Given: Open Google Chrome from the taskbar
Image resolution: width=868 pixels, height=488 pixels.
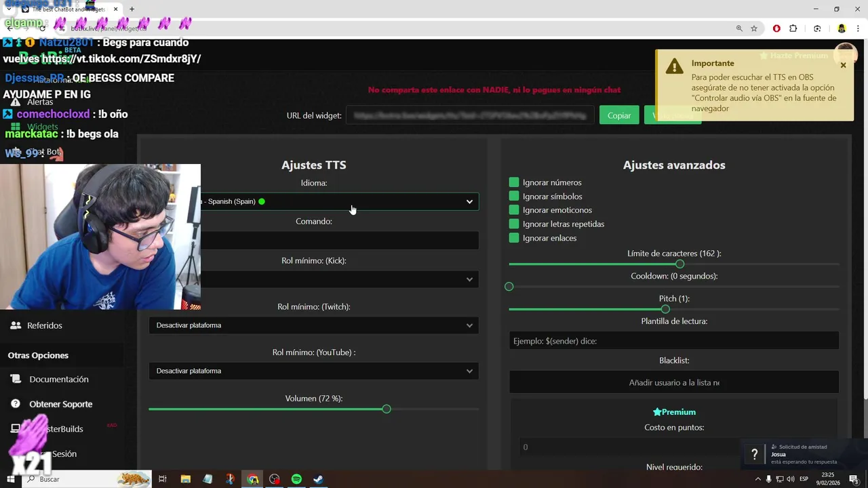Looking at the screenshot, I should pos(252,479).
